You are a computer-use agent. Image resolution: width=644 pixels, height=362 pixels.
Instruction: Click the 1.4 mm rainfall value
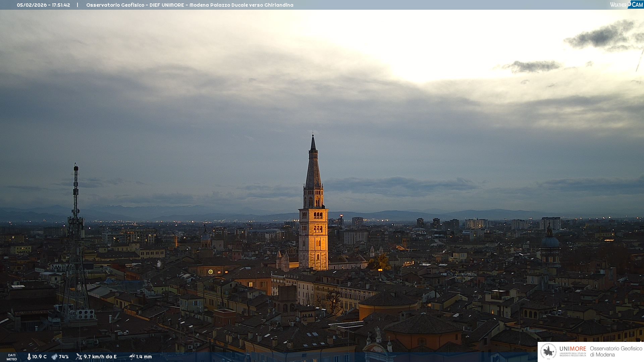144,357
